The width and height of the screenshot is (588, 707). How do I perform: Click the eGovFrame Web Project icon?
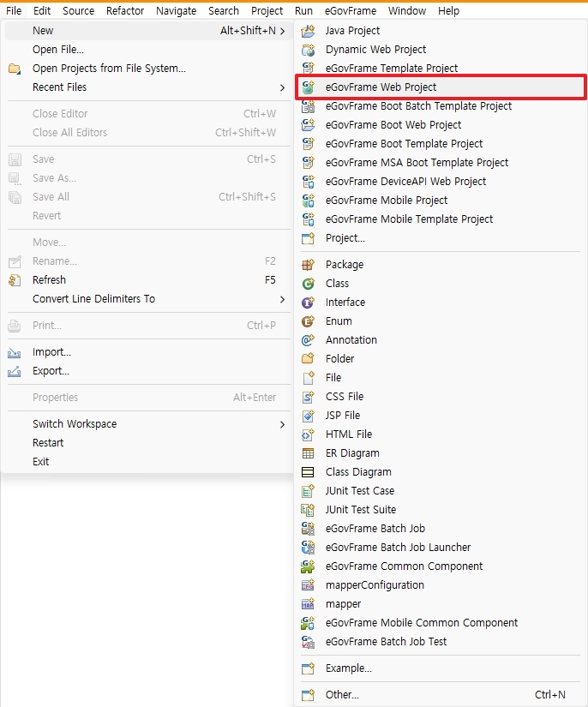(x=308, y=87)
